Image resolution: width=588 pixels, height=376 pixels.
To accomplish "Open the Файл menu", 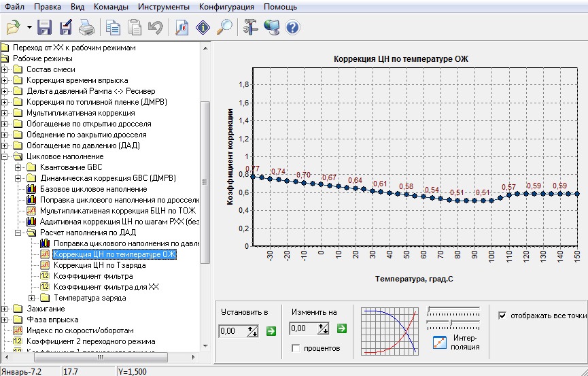I will point(15,7).
